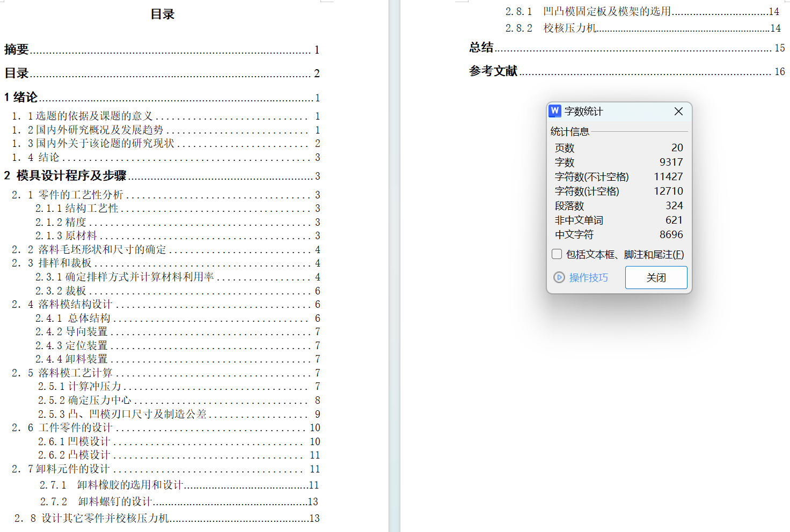Image resolution: width=790 pixels, height=532 pixels.
Task: Click the 关闭 button
Action: coord(656,278)
